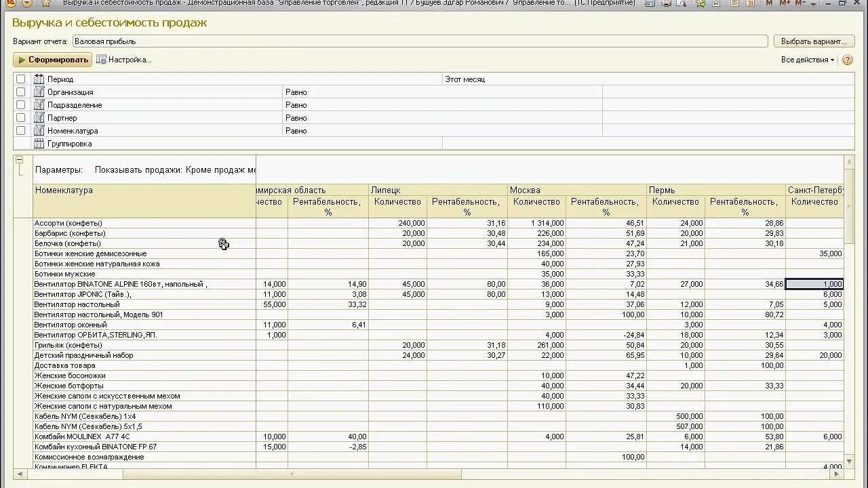Click the -24,84 profitability cell
Viewport: 868px width, 488px height.
(x=606, y=335)
